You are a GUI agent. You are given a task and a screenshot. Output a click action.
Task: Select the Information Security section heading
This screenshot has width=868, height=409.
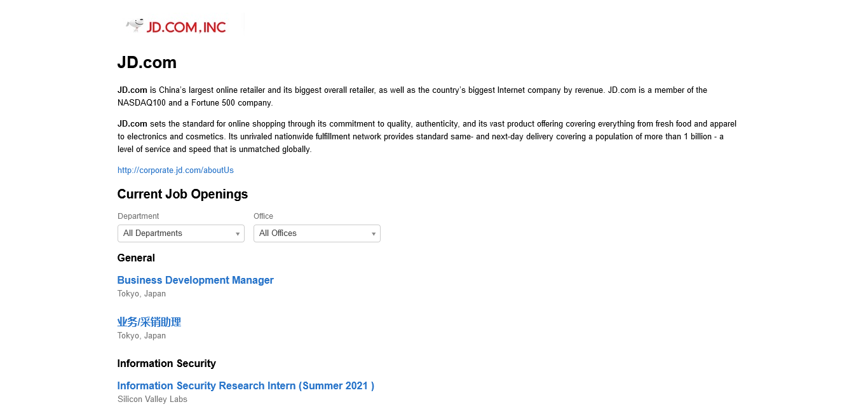pos(166,364)
